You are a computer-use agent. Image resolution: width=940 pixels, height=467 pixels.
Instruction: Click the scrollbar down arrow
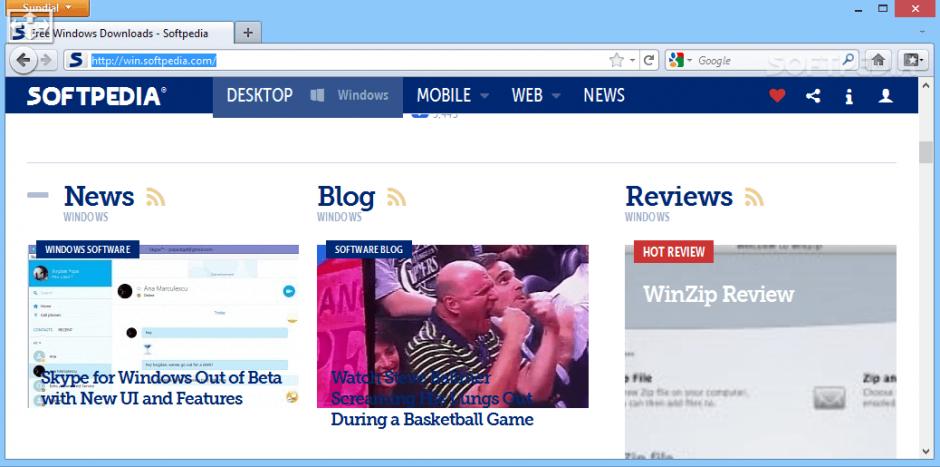pos(926,451)
